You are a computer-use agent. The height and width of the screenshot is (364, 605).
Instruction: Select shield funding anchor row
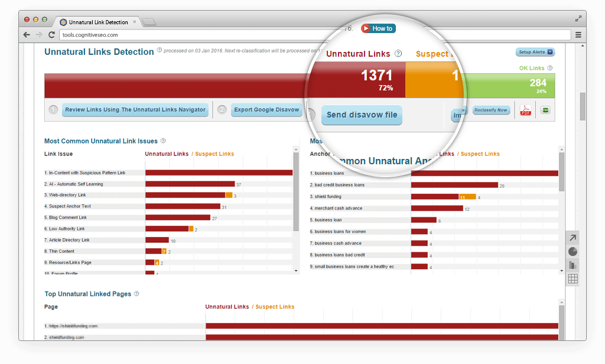pyautogui.click(x=434, y=196)
